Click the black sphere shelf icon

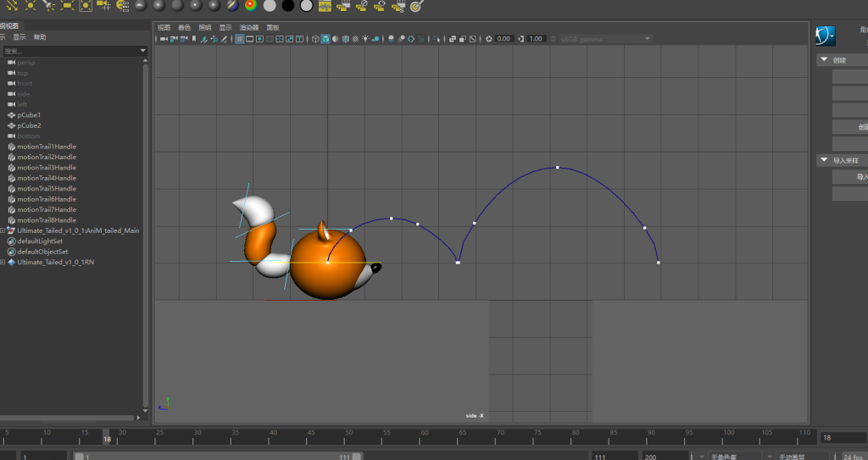[x=288, y=6]
